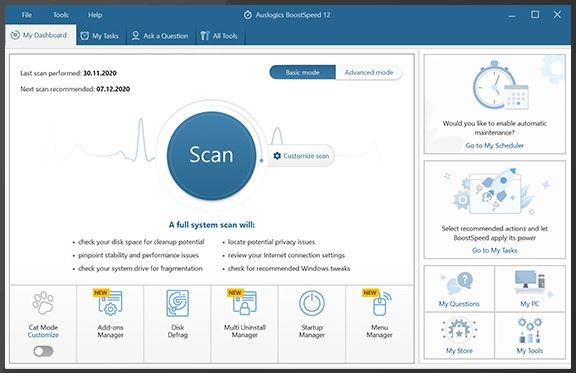576x373 pixels.
Task: Click the Ask a Question person icon
Action: click(136, 36)
